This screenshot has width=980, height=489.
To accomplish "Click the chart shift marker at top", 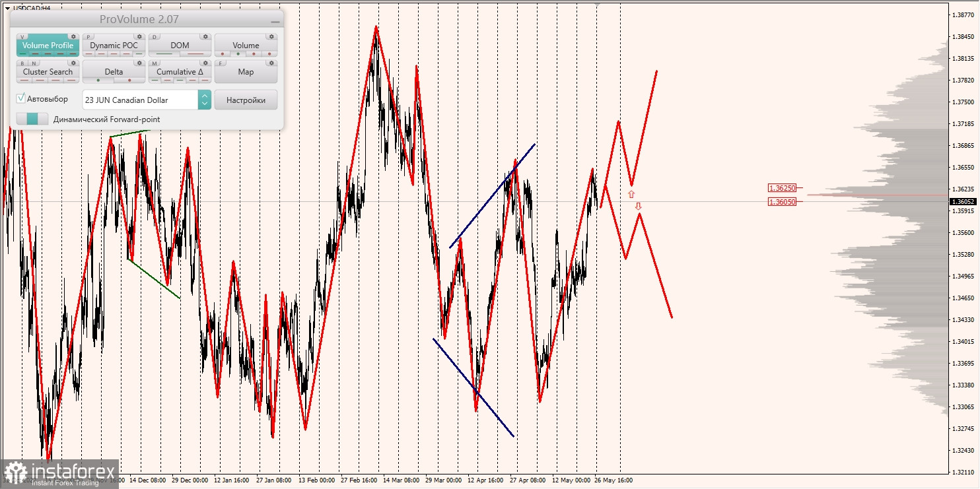I will tap(598, 4).
